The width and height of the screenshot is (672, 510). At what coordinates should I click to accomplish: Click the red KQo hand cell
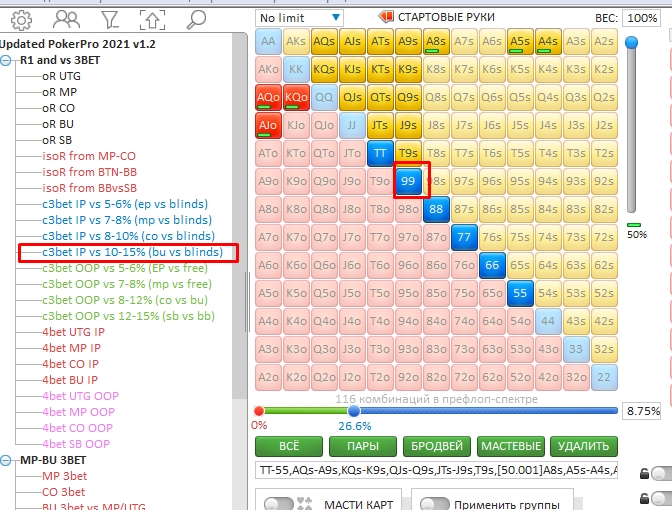(296, 97)
